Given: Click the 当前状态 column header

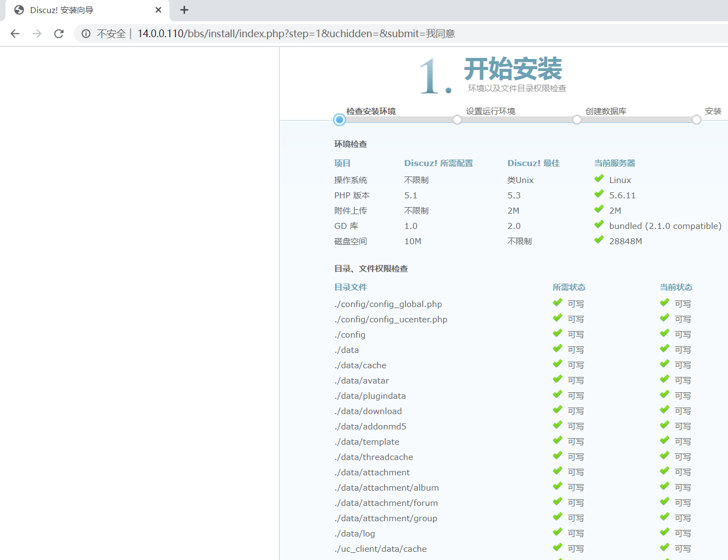Looking at the screenshot, I should [x=676, y=287].
